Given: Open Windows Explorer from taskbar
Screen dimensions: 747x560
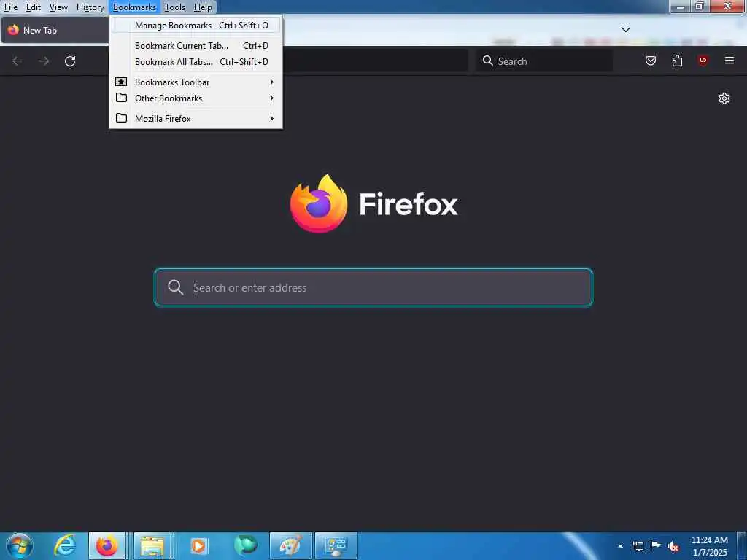Looking at the screenshot, I should 152,545.
